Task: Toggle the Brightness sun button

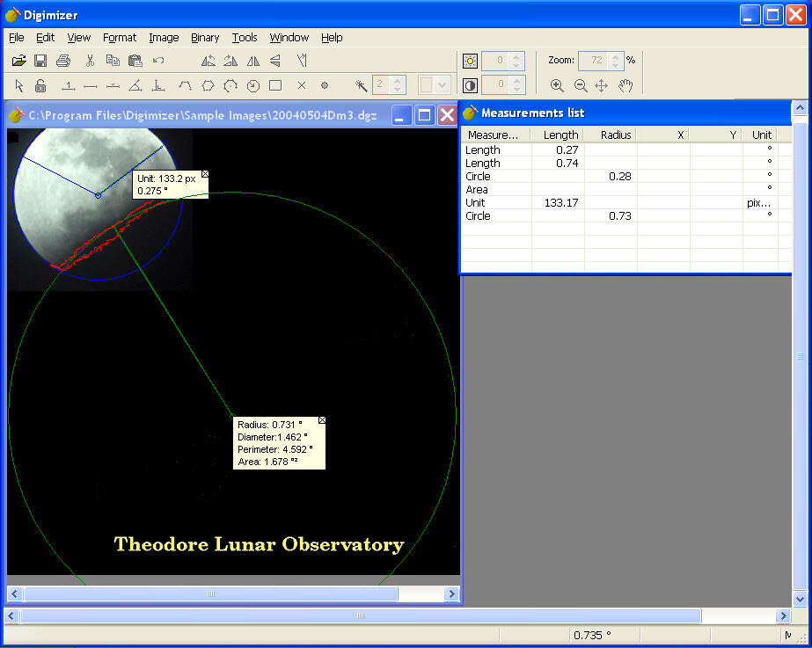Action: [x=471, y=61]
